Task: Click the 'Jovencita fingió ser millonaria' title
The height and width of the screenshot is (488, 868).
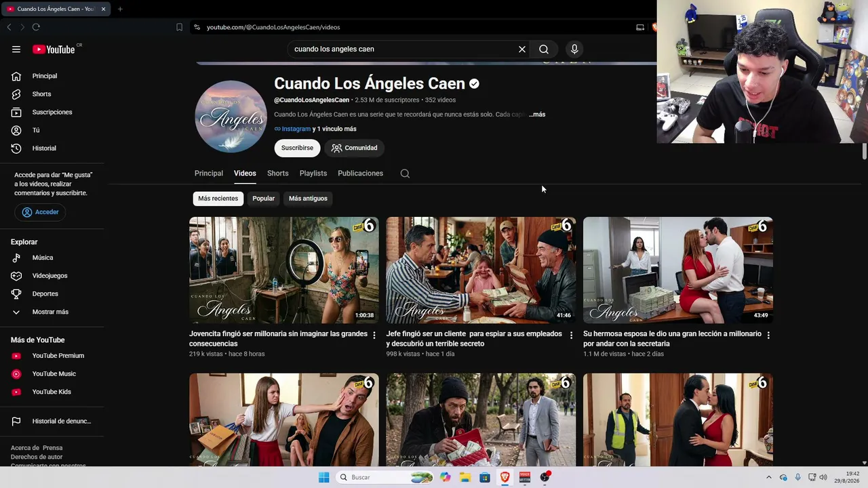Action: pos(278,339)
